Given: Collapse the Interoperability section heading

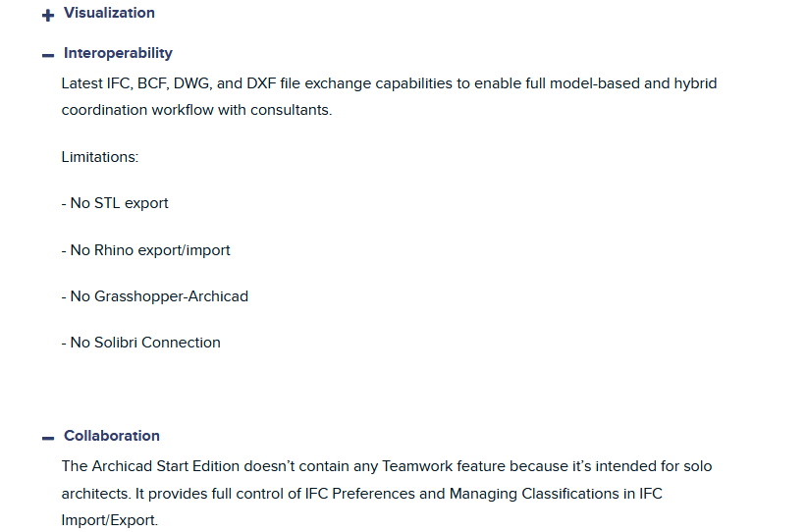Looking at the screenshot, I should (118, 53).
